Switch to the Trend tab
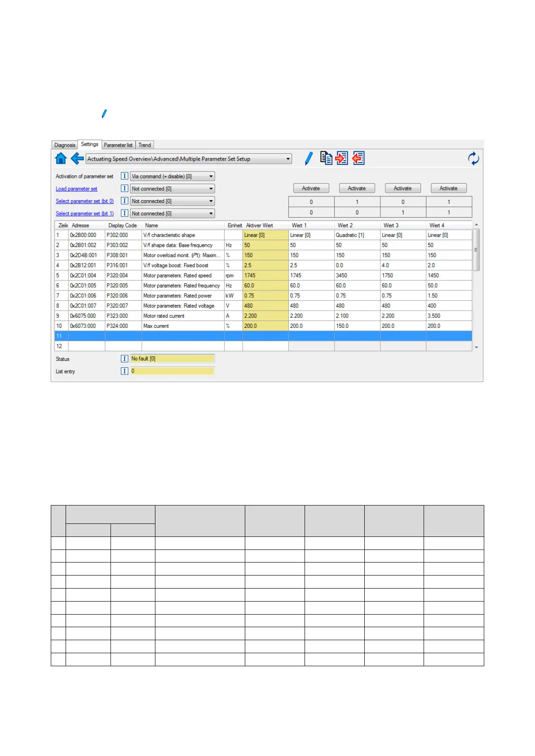Viewport: 535px width, 756px height. [x=145, y=145]
